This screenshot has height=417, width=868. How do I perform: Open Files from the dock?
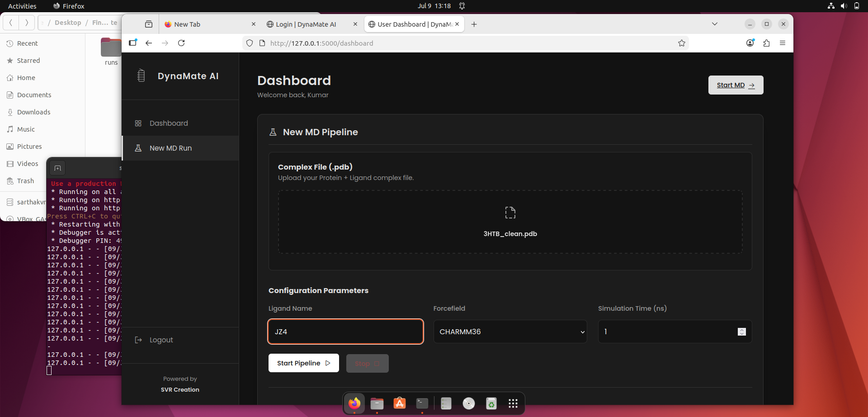(x=377, y=403)
